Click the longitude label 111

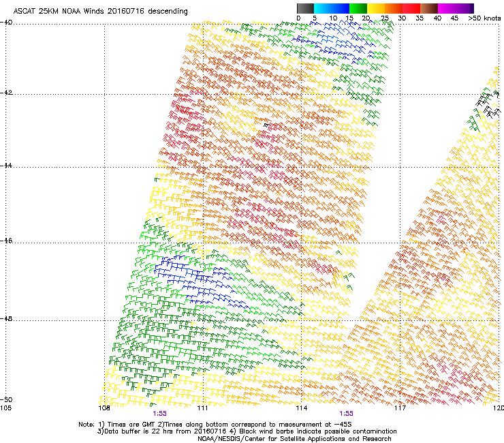(202, 408)
